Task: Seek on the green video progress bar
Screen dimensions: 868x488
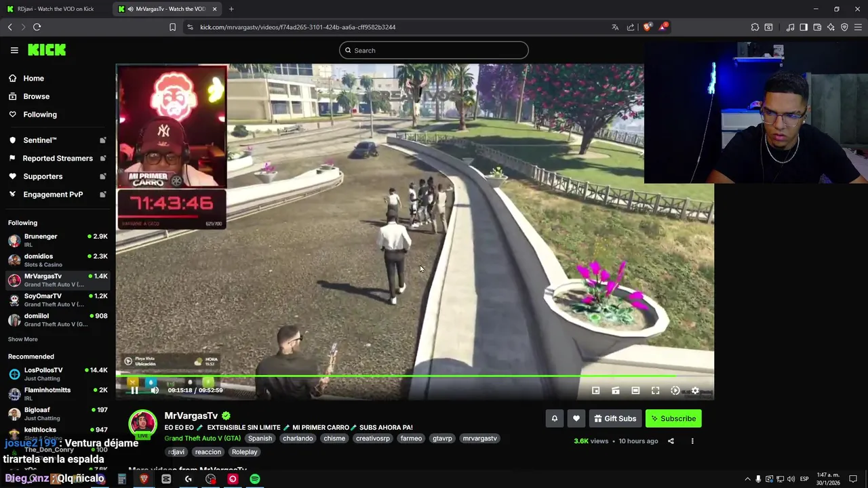Action: pos(414,375)
